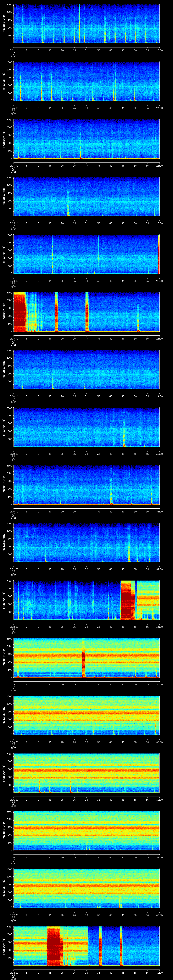The width and height of the screenshot is (173, 980).
Task: Click the 25:00 end time label
Action: (160, 166)
